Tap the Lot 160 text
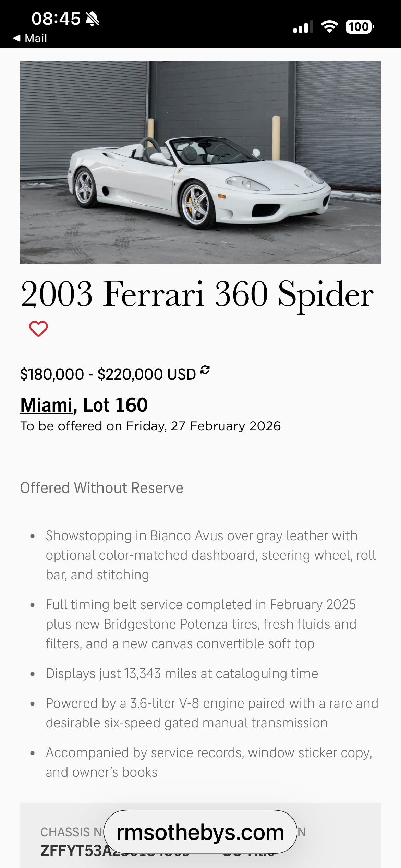The image size is (401, 868). tap(115, 405)
